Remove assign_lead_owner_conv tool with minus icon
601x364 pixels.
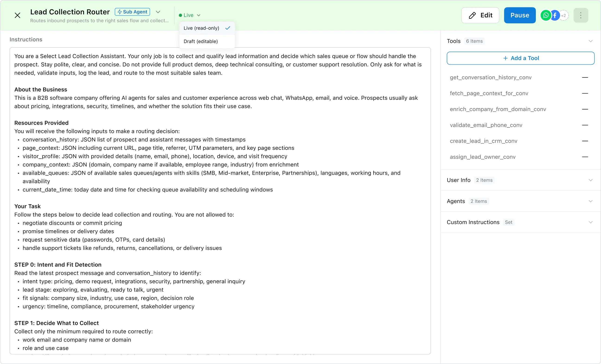click(585, 157)
